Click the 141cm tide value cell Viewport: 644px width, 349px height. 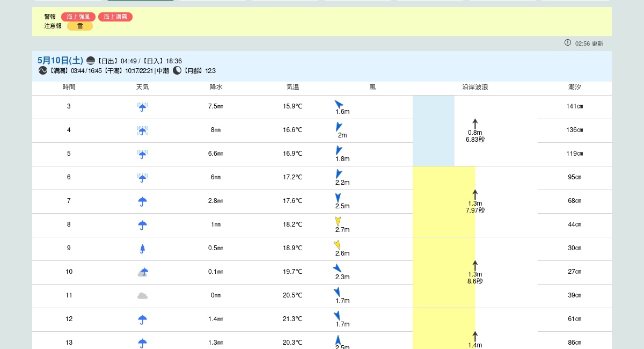tap(574, 106)
